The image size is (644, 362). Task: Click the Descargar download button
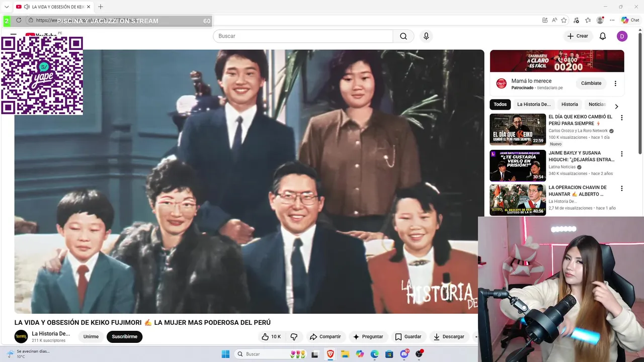(449, 337)
